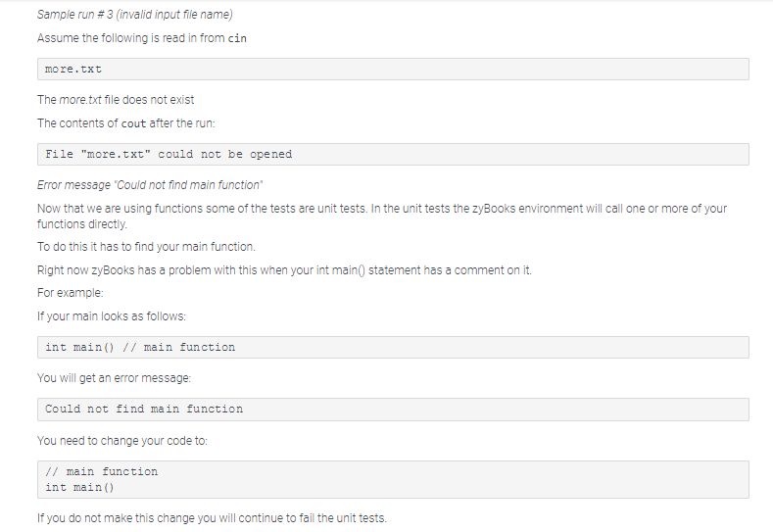Click the 'File "more.txt" could not be opened' output box
The height and width of the screenshot is (532, 773).
click(x=393, y=155)
